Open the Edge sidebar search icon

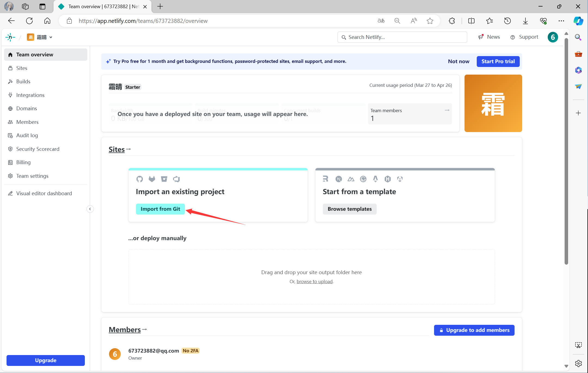click(578, 37)
